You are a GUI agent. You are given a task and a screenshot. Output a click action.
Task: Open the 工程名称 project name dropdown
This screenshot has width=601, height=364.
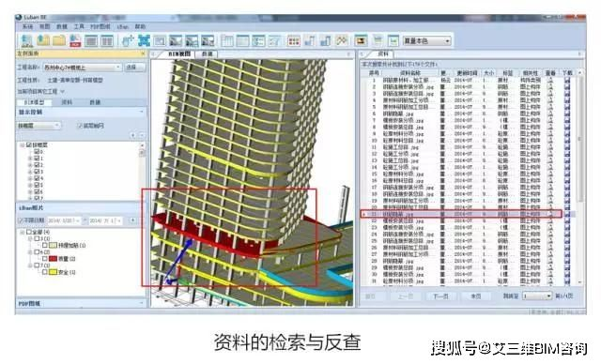click(x=83, y=68)
